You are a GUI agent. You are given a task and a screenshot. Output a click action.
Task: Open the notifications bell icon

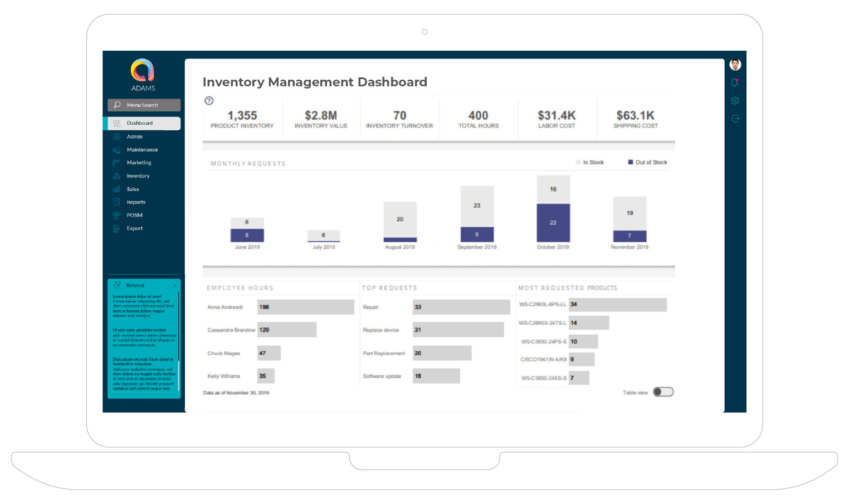pos(735,83)
